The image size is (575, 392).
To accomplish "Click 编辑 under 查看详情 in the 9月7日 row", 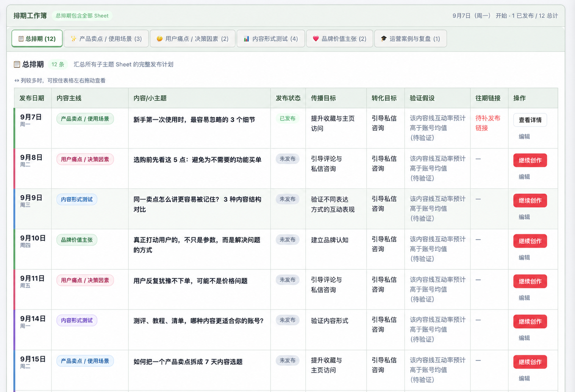I will click(x=524, y=137).
